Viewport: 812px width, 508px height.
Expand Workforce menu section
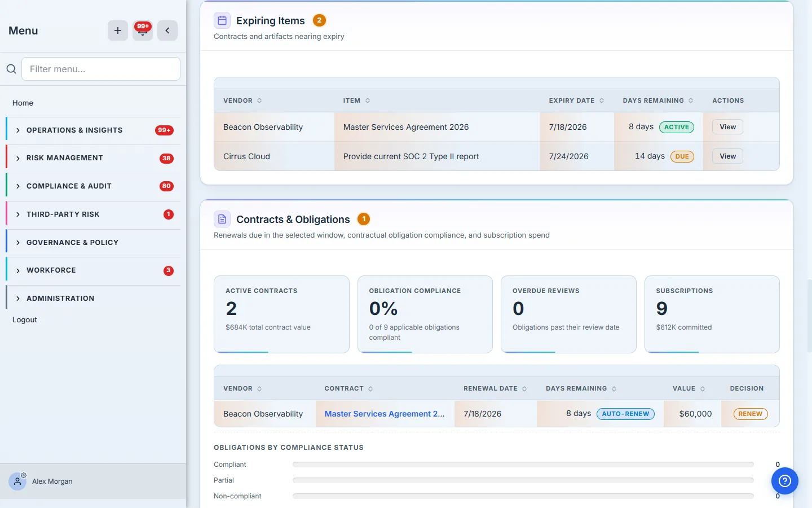point(94,270)
